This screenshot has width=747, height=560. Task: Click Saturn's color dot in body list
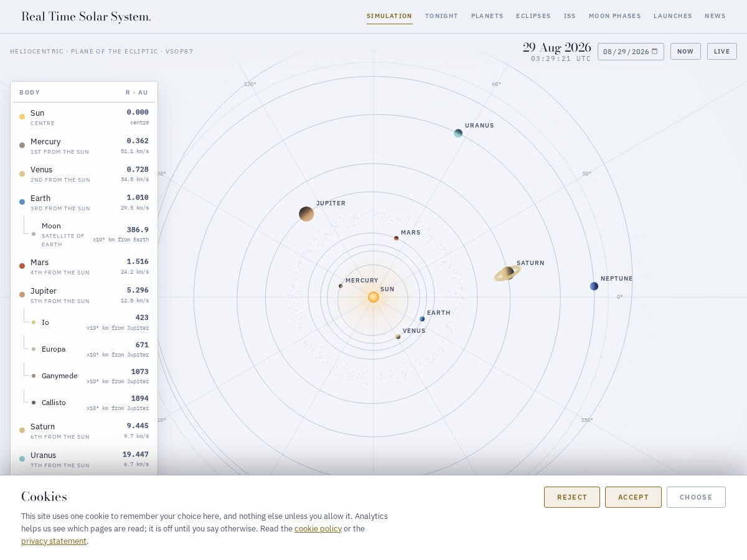pos(22,430)
